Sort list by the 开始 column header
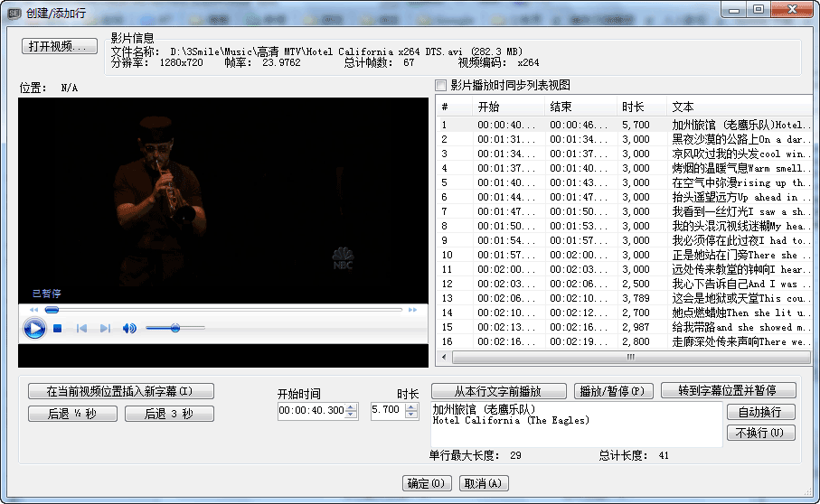This screenshot has width=820, height=504. tap(508, 107)
